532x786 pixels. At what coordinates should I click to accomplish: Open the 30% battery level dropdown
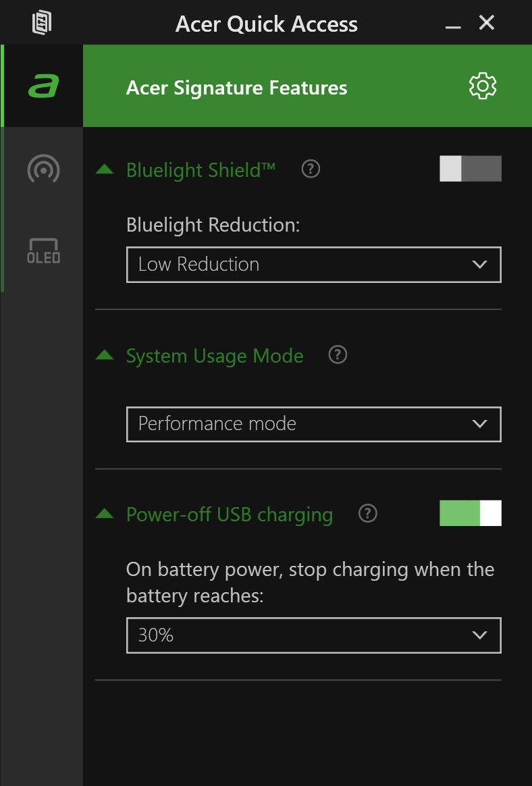313,635
